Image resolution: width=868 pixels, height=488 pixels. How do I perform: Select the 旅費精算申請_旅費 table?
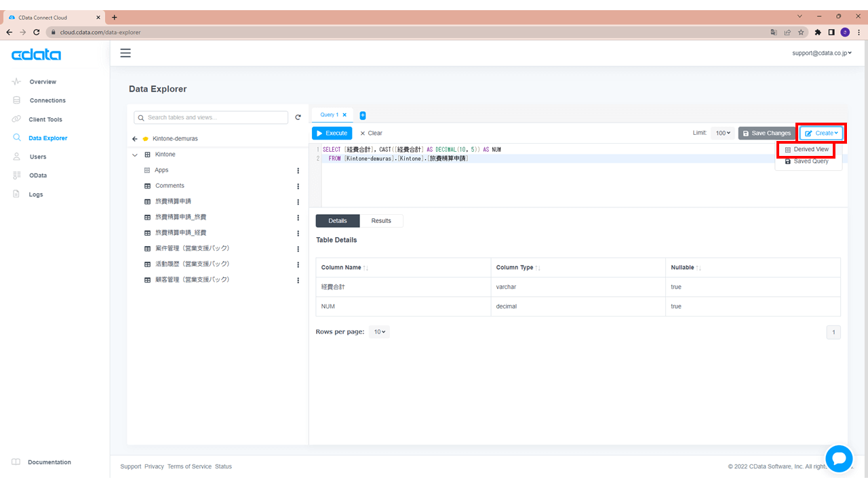click(181, 218)
